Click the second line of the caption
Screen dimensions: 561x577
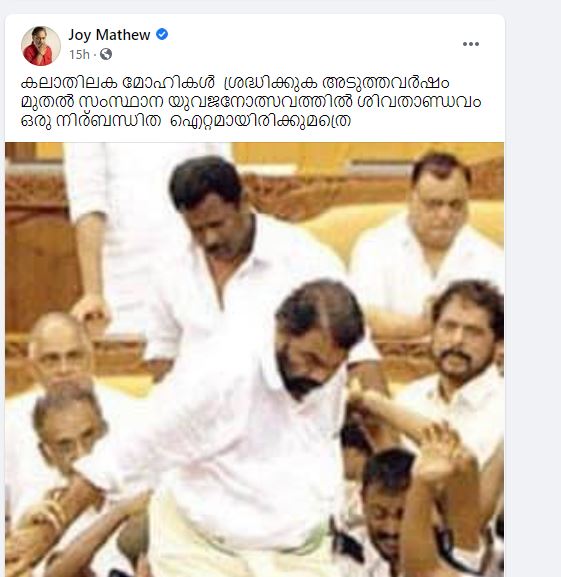click(x=251, y=102)
